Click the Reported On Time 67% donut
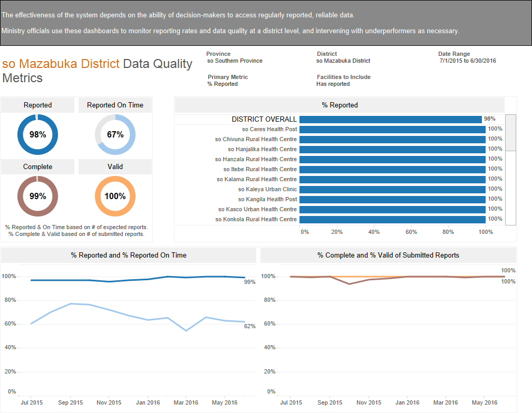The width and height of the screenshot is (532, 413). click(x=115, y=135)
